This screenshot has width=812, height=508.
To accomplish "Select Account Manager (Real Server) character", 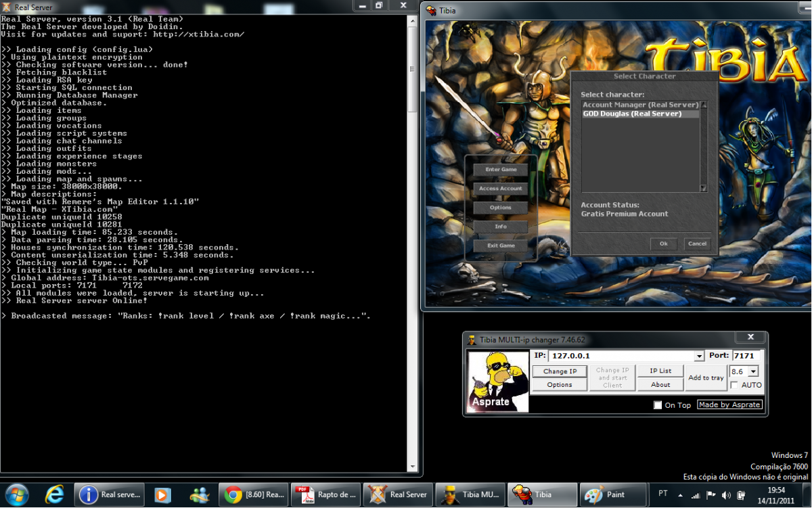I will click(x=640, y=105).
